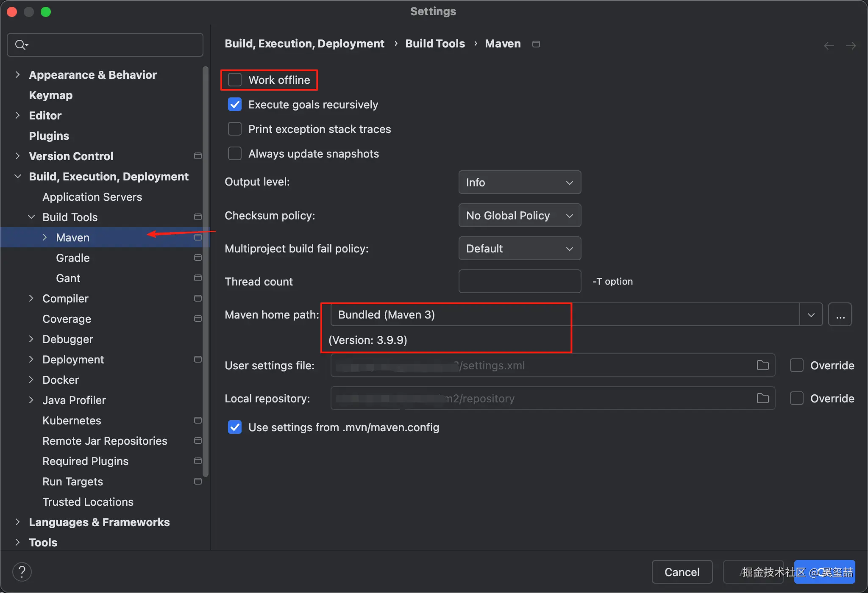Open the Checksum policy dropdown
Screen dimensions: 868x593
click(520, 215)
